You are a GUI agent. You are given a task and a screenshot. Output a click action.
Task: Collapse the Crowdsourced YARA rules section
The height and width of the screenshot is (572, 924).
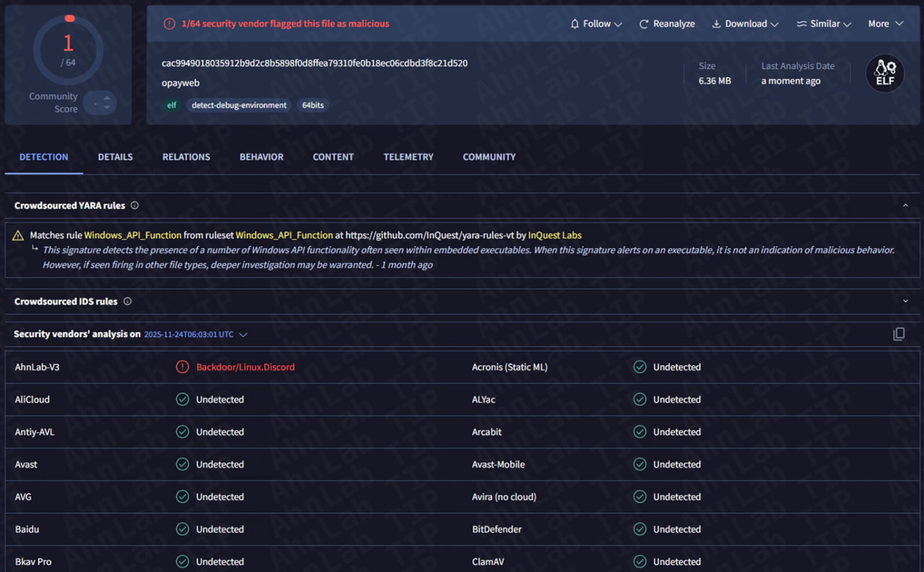click(905, 205)
